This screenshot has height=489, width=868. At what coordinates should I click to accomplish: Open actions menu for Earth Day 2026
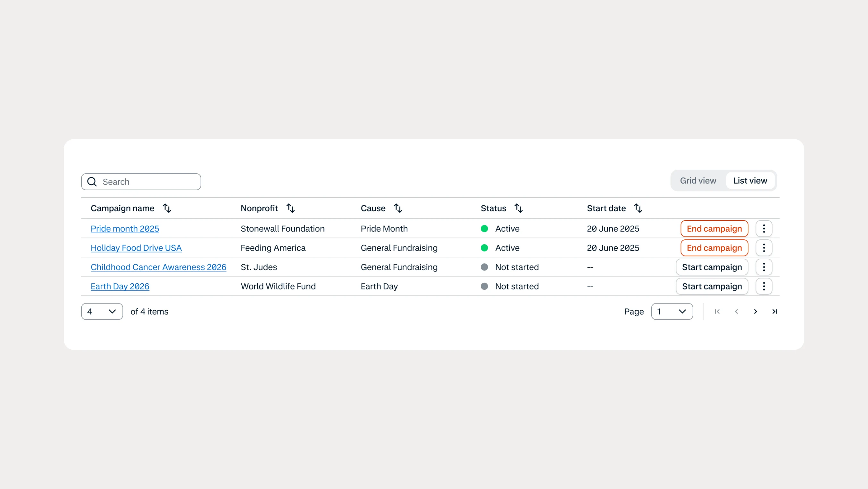pyautogui.click(x=764, y=286)
